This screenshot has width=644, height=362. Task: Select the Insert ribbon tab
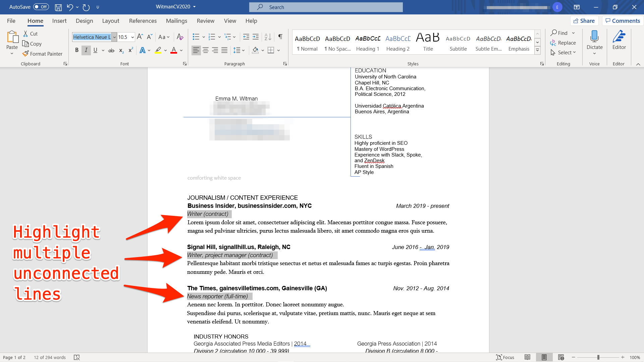59,20
